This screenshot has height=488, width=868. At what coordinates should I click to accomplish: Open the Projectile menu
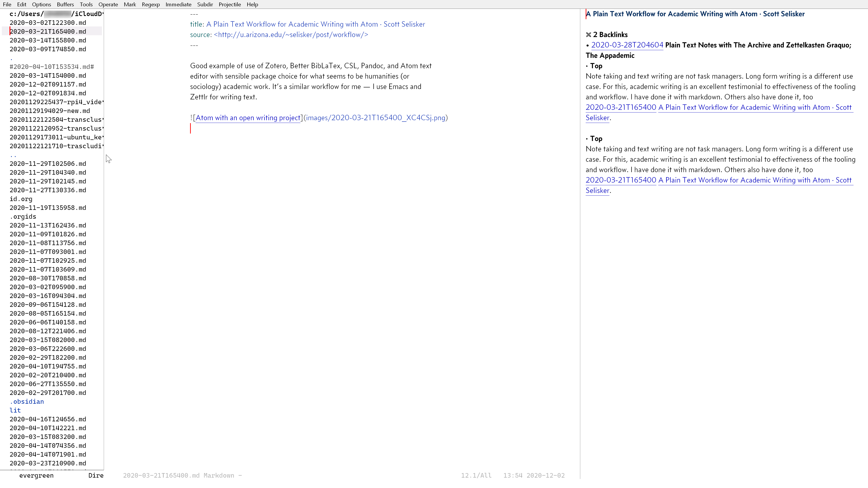point(229,4)
